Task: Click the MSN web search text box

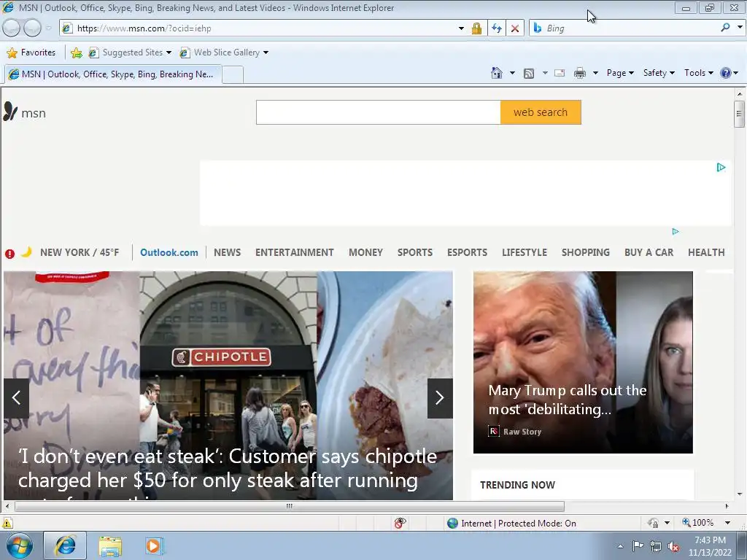Action: coord(379,112)
